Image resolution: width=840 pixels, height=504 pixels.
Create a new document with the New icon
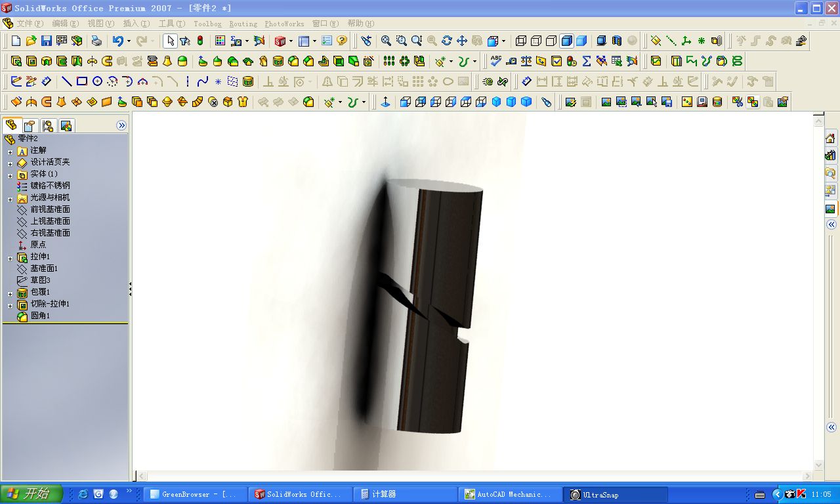(16, 41)
